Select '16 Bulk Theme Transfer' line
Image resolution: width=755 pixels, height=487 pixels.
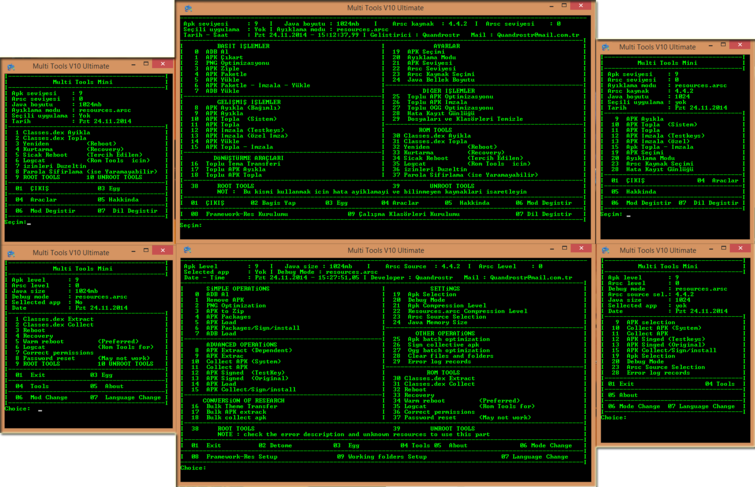click(234, 406)
